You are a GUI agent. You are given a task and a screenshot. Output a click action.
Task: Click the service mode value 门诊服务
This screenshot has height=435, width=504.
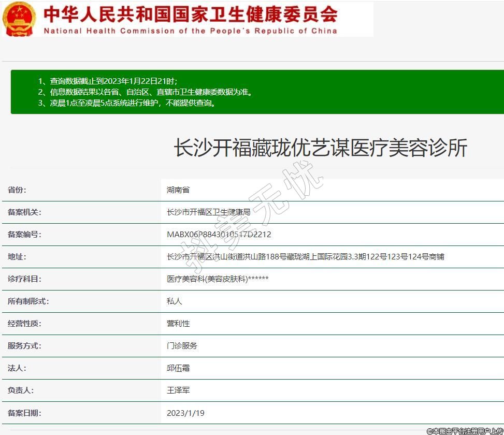[x=182, y=346]
